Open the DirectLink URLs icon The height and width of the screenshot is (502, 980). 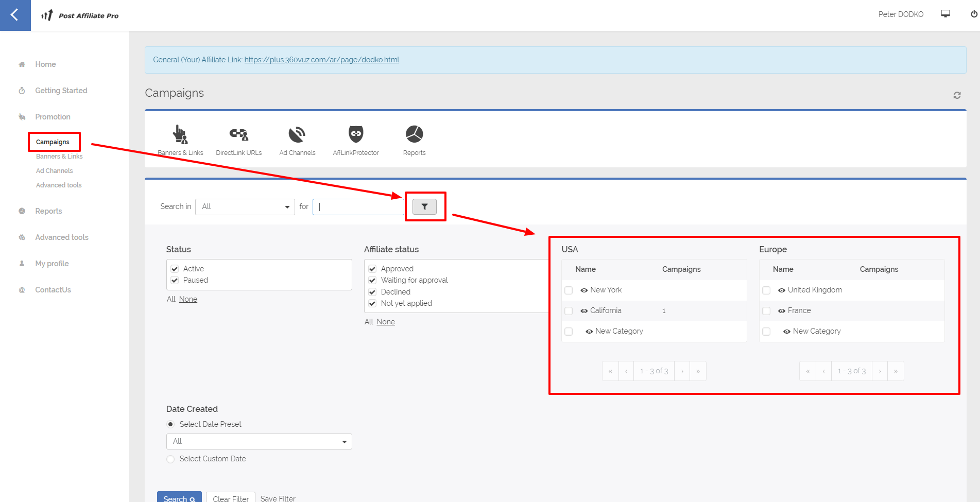pos(238,135)
